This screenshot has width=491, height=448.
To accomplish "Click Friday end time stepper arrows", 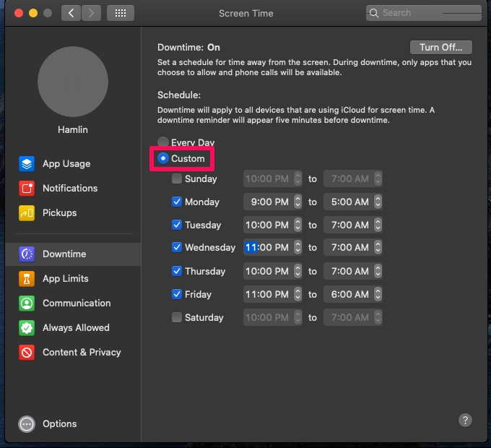I will click(378, 295).
